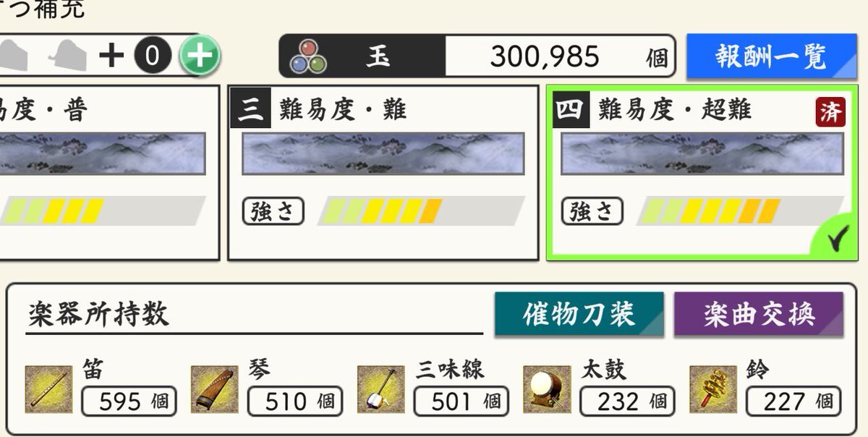Click the red 済 cleared badge
Viewport: 868px width, 437px height.
point(830,112)
